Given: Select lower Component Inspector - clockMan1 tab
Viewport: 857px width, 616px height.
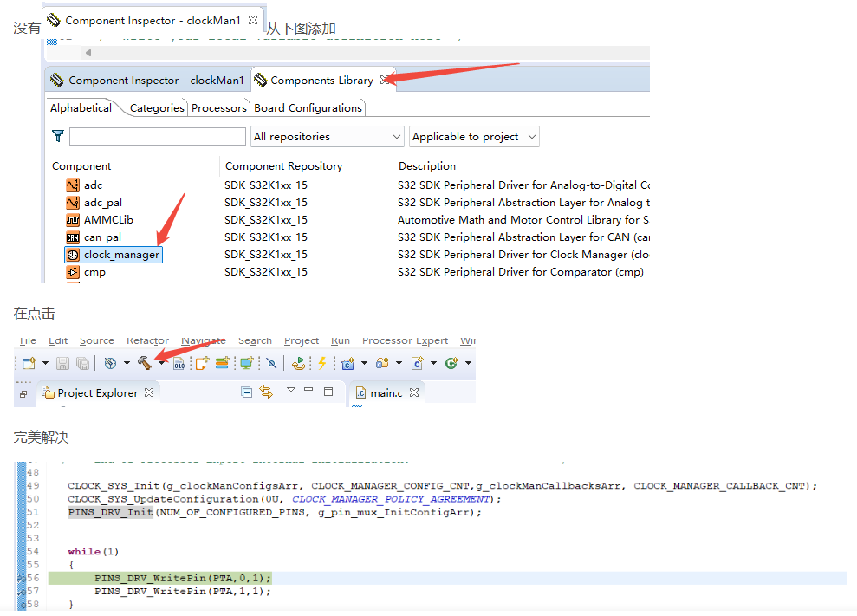Looking at the screenshot, I should click(147, 81).
